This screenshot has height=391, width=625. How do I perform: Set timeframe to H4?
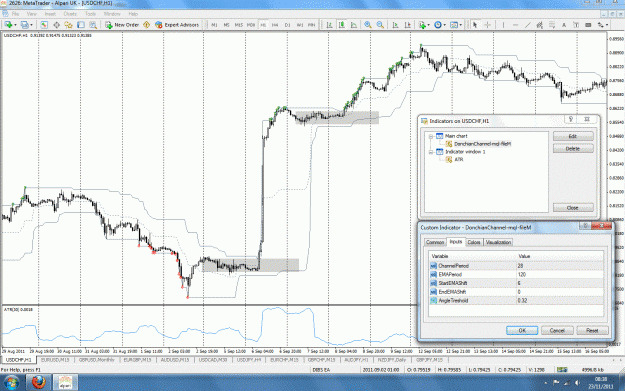tap(275, 25)
